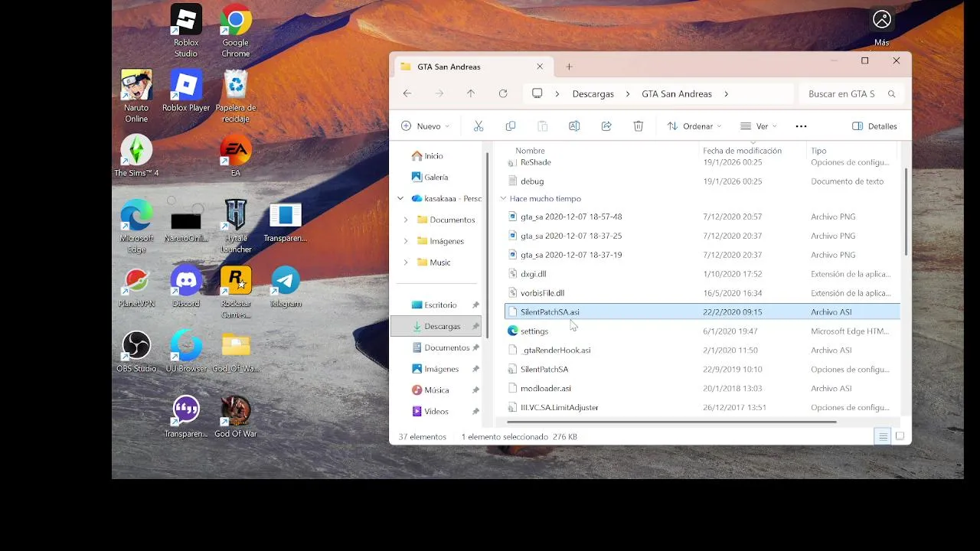Image resolution: width=980 pixels, height=551 pixels.
Task: Launch Microsoft Edge from desktop
Action: [x=136, y=227]
